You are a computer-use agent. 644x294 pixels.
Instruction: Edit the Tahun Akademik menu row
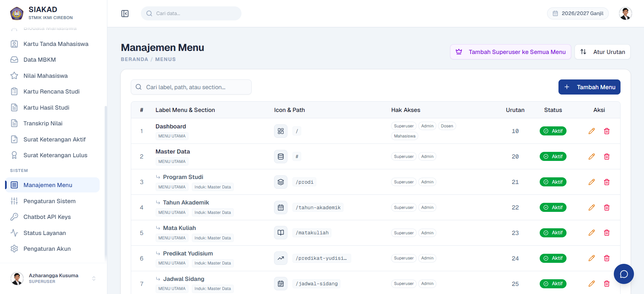tap(591, 208)
